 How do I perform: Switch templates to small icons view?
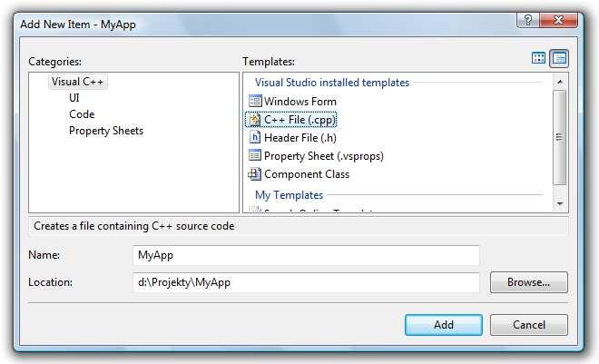point(559,58)
